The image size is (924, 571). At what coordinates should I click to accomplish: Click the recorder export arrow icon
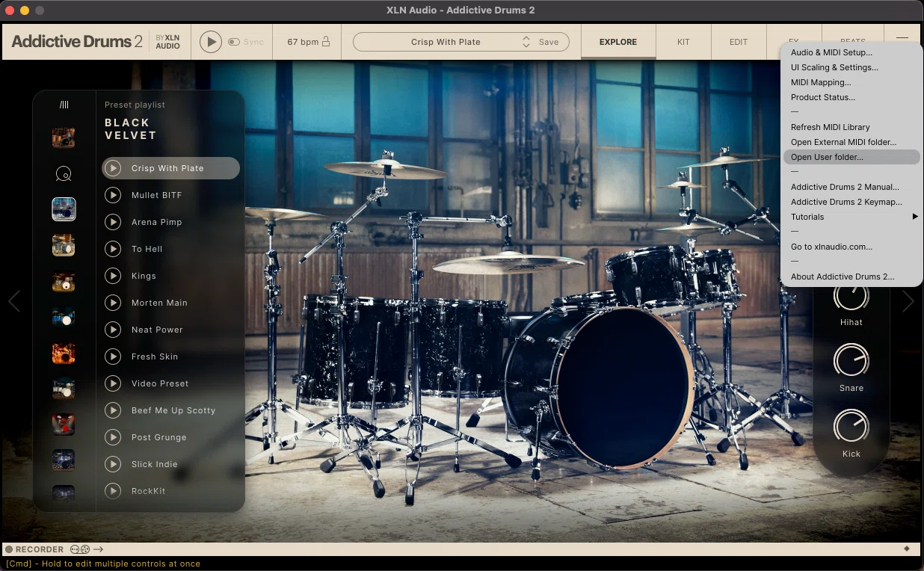(98, 549)
